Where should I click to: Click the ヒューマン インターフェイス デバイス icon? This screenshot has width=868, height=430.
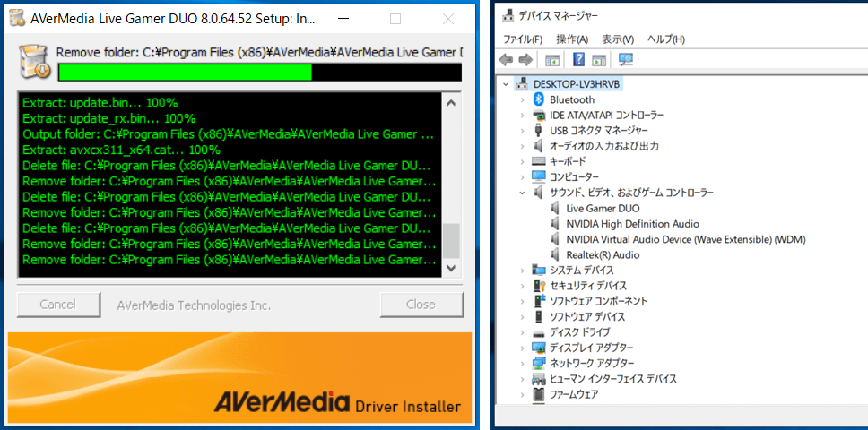click(539, 379)
